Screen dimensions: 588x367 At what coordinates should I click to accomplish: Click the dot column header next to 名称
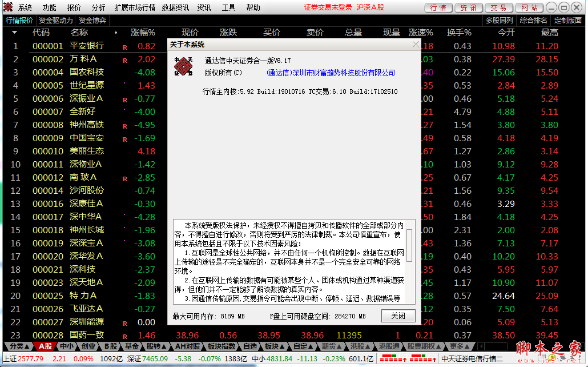click(116, 33)
